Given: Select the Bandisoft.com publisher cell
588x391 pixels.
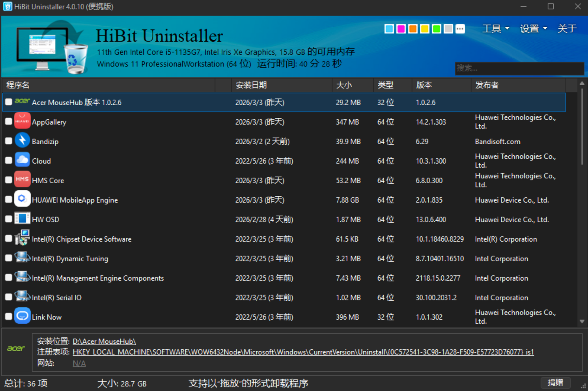Looking at the screenshot, I should tap(498, 142).
